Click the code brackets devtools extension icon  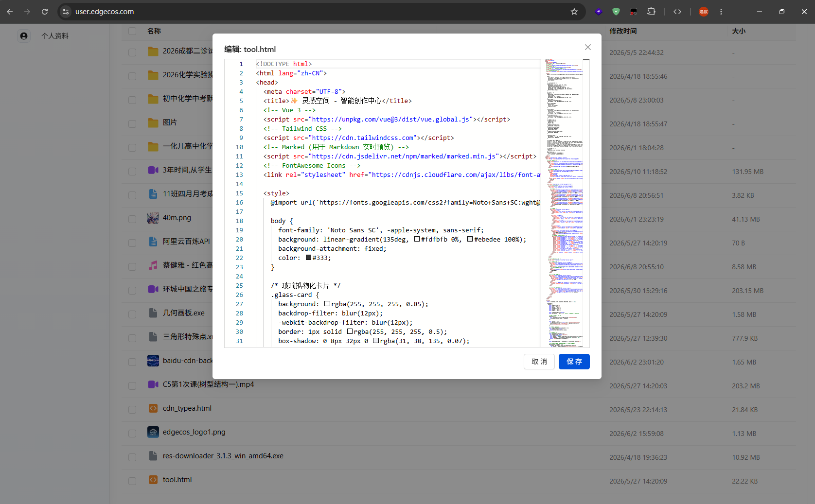tap(677, 12)
